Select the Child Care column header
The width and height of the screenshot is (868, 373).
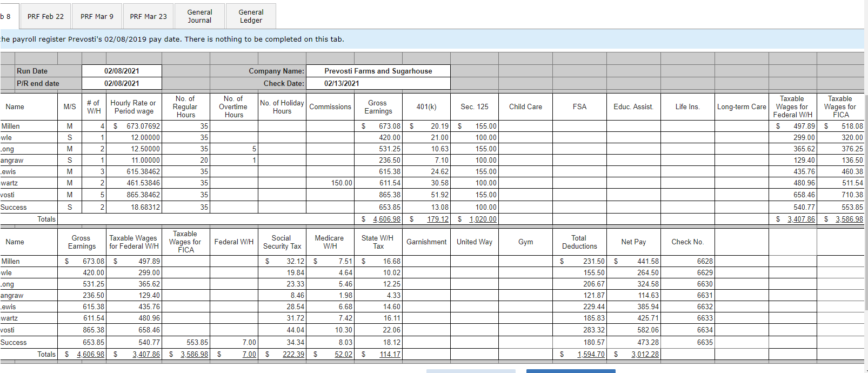(525, 106)
